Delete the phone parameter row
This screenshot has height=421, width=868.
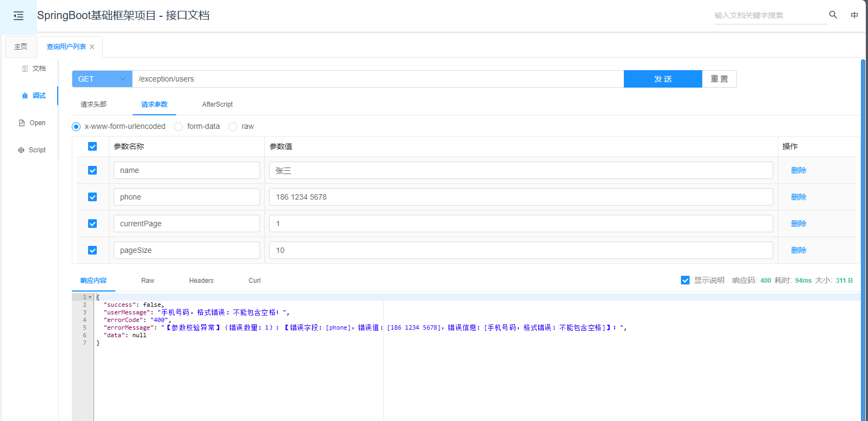798,197
